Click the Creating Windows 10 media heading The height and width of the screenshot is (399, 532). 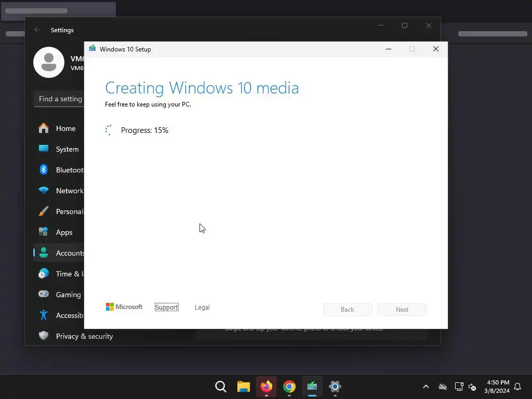(x=202, y=88)
